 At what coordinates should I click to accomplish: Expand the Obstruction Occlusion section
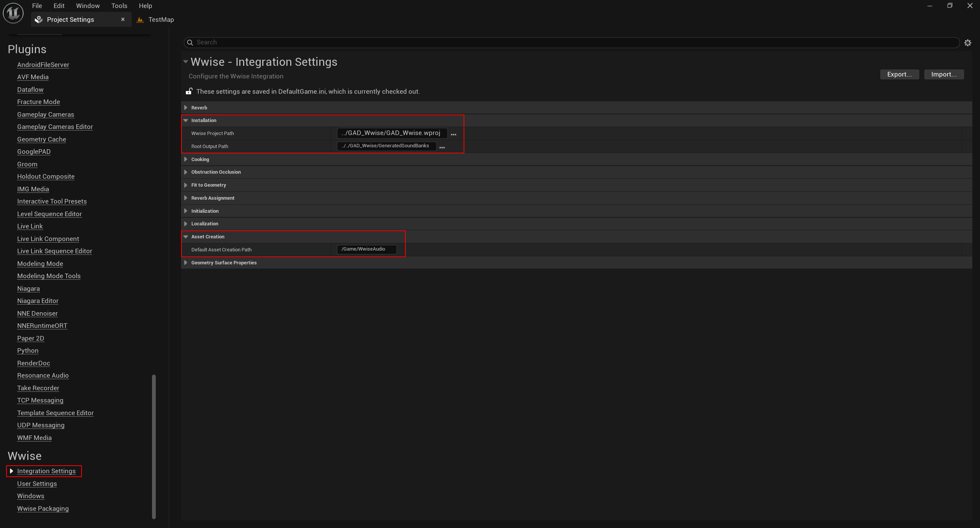click(186, 172)
